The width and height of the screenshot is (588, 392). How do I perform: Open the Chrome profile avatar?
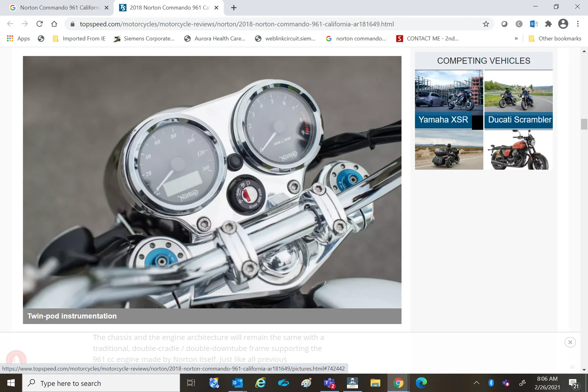[x=563, y=24]
